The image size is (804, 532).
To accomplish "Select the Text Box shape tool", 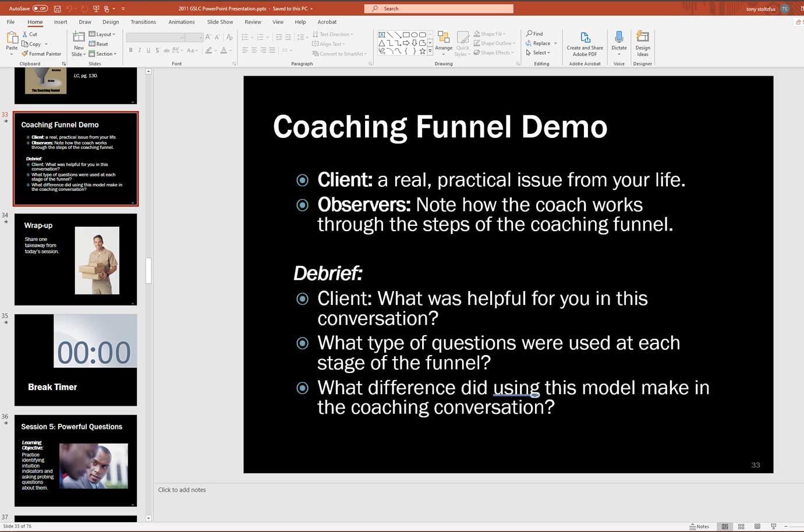I will (382, 35).
